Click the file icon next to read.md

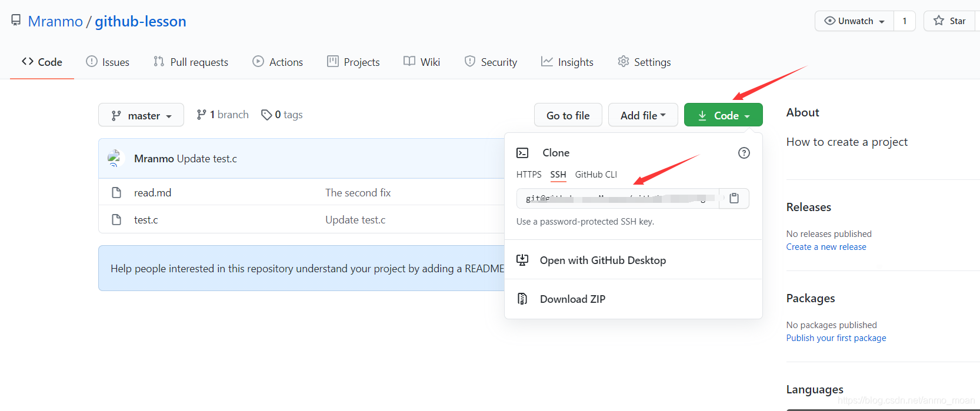(x=116, y=192)
